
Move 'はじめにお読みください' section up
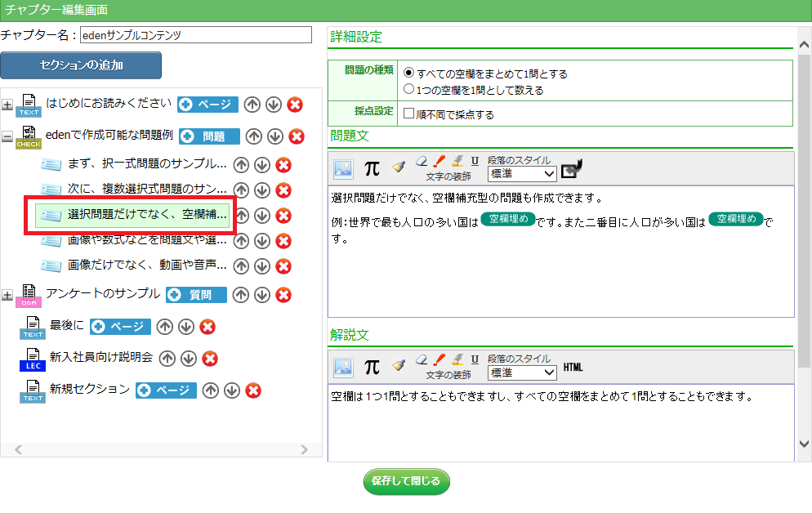(x=252, y=105)
